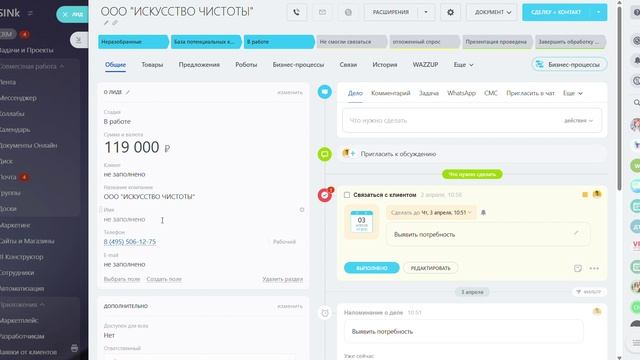Select the СМС activity tab
The width and height of the screenshot is (640, 360).
[x=491, y=93]
